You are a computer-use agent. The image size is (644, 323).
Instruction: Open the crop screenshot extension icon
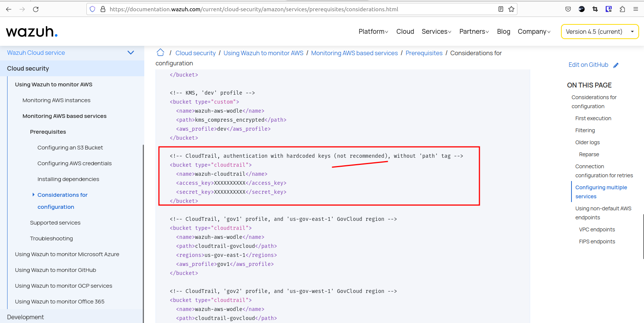595,9
